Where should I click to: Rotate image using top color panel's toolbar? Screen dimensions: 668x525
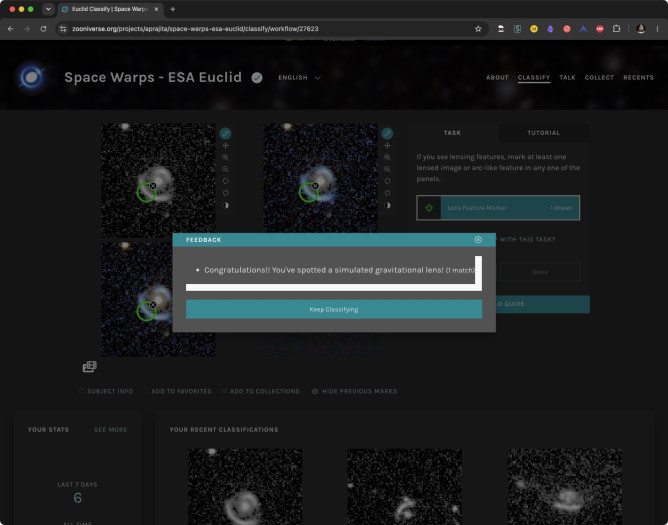(387, 181)
